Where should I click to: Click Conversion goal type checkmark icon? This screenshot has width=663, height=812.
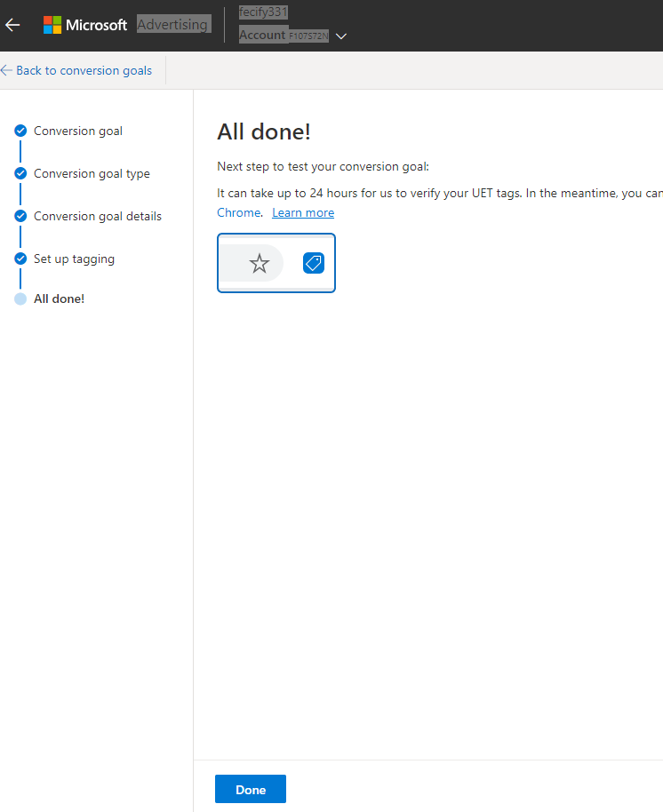pos(20,173)
